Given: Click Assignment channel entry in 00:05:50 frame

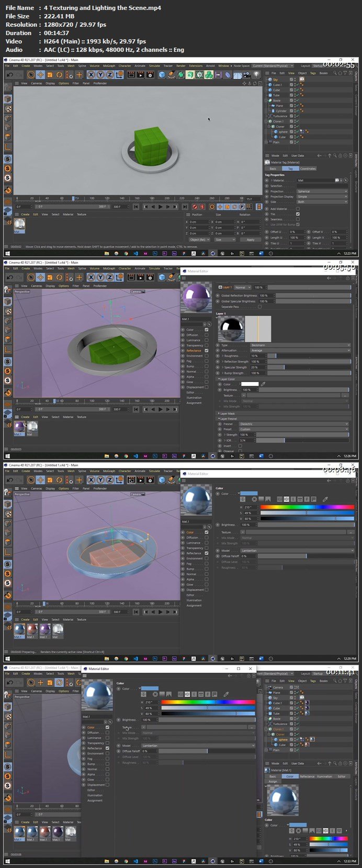Looking at the screenshot, I should click(x=194, y=403).
